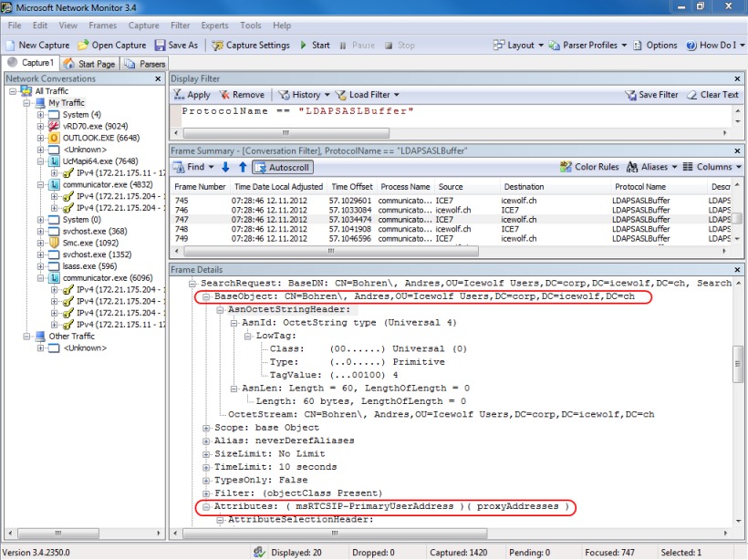
Task: Close the Network Conversations pane
Action: pyautogui.click(x=159, y=78)
